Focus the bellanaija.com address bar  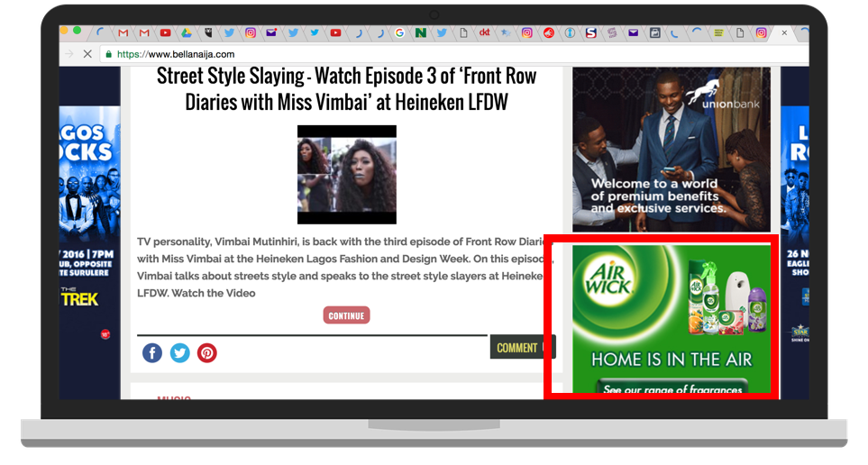452,54
